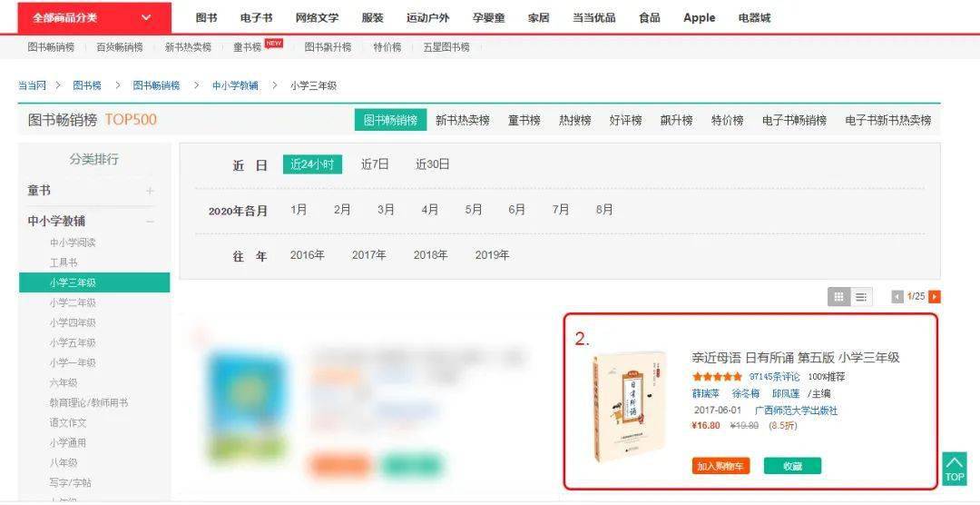Select 语文作文 in the category list
Image resolution: width=980 pixels, height=505 pixels.
(x=68, y=423)
